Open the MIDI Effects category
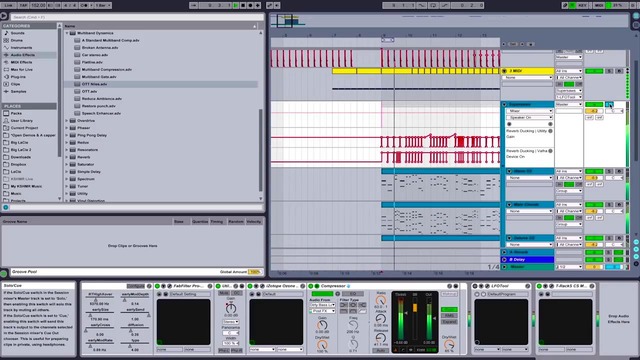Screen dimensions: 640x360 click(21, 62)
